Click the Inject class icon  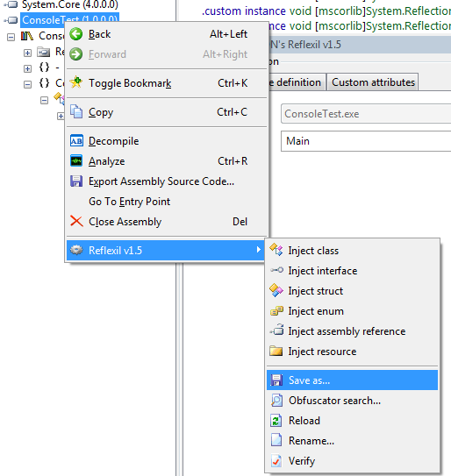[x=276, y=250]
